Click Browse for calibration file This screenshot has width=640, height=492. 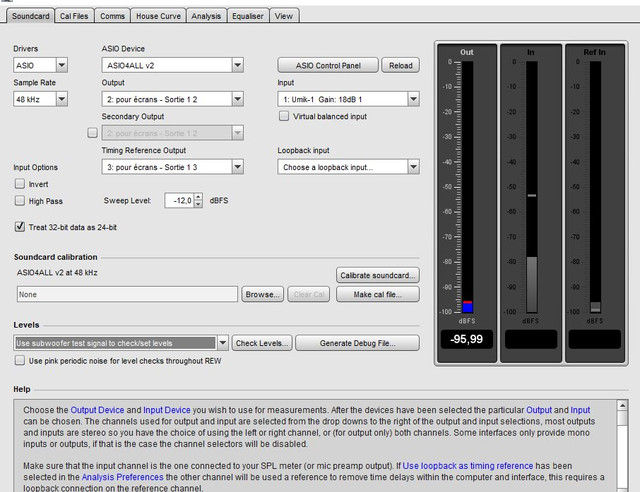262,294
